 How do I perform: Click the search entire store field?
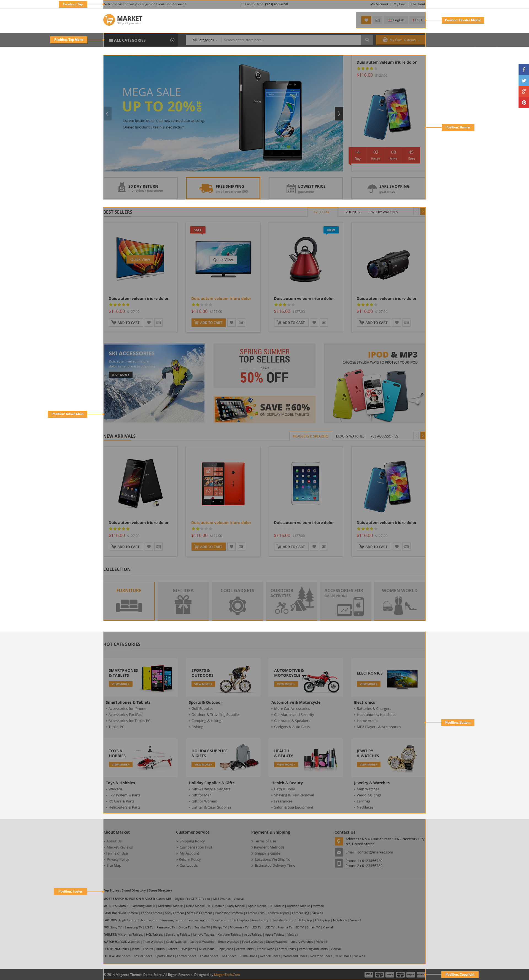[x=291, y=40]
